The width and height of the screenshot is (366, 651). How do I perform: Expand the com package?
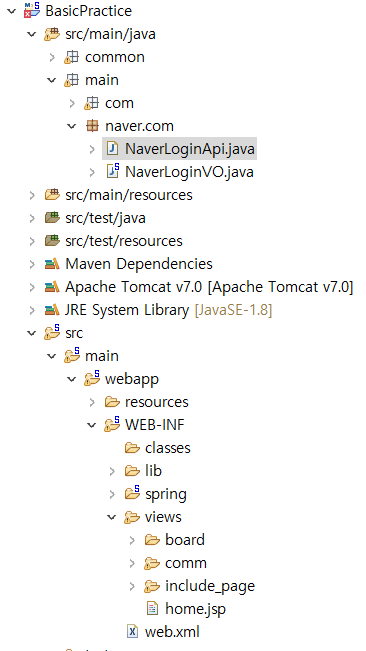72,103
